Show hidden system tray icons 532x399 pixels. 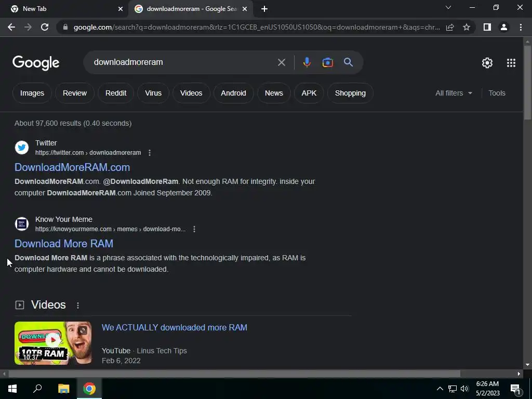(440, 389)
